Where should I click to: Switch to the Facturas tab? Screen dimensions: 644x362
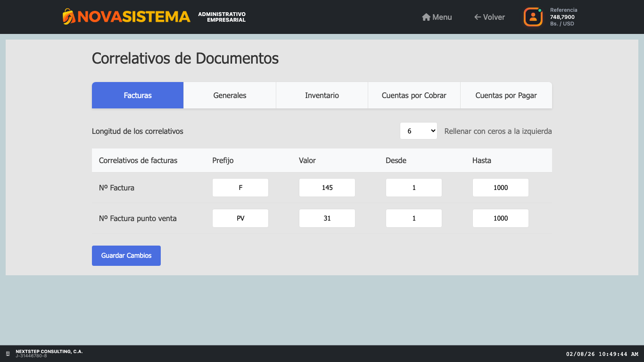click(x=138, y=95)
